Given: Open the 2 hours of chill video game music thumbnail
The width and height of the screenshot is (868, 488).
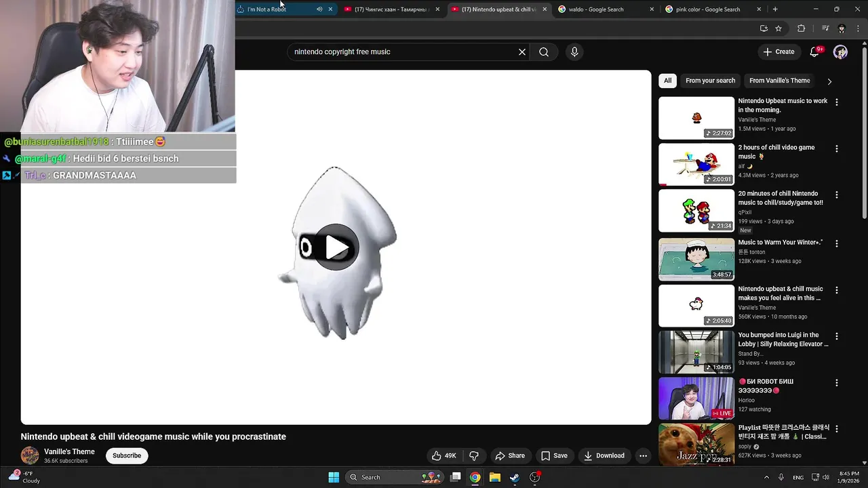Looking at the screenshot, I should click(x=696, y=164).
